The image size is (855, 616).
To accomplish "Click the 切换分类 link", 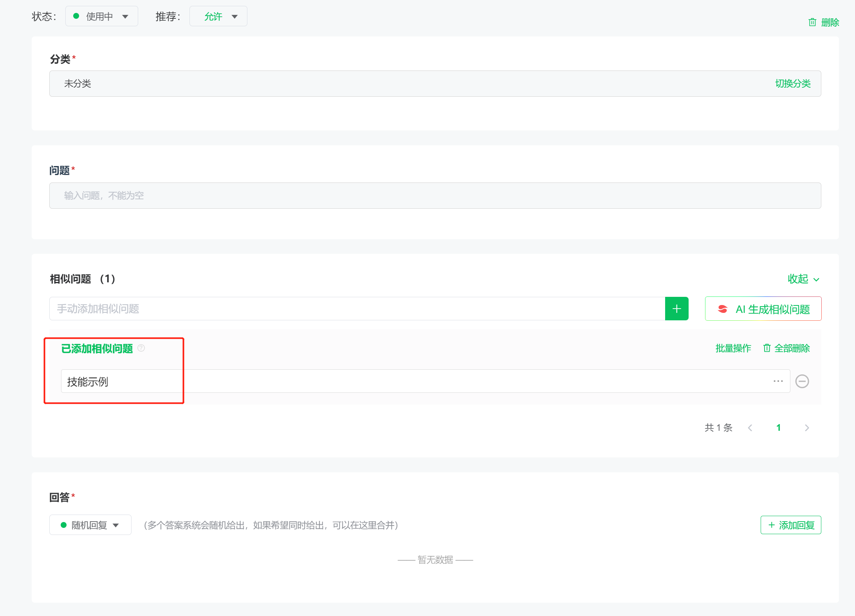I will pos(792,83).
